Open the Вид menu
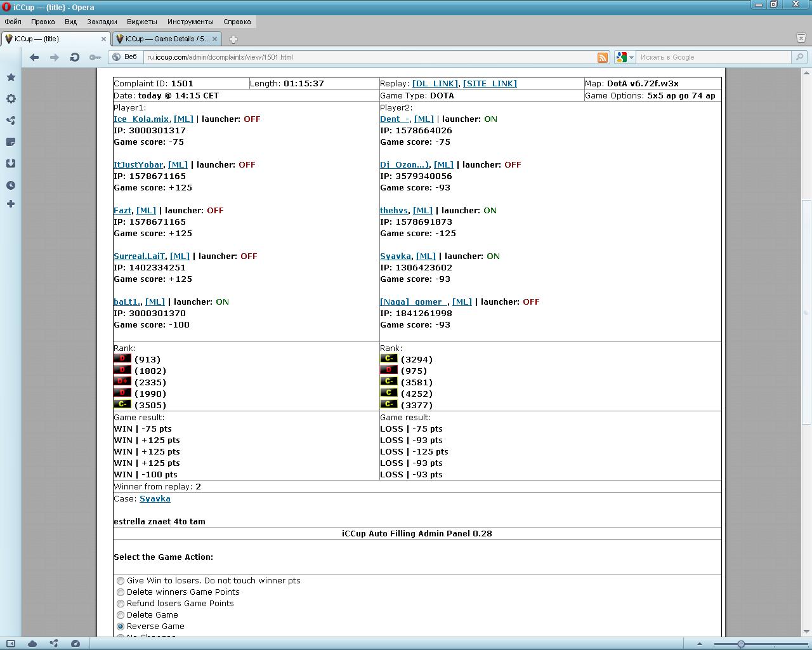Screen dimensions: 812x650 click(x=70, y=22)
